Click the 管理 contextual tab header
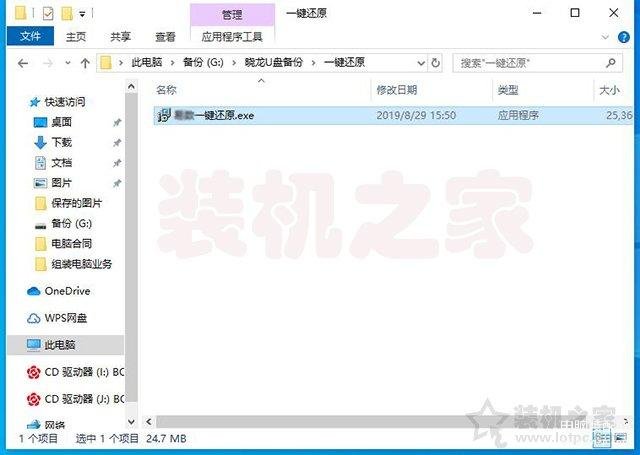This screenshot has height=455, width=640. pos(232,14)
